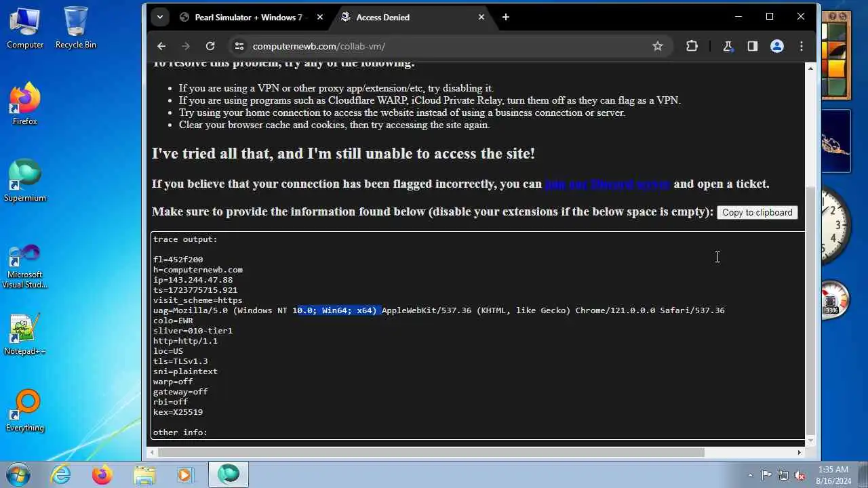This screenshot has width=868, height=488.
Task: Select the Computer desktop icon
Action: [25, 28]
